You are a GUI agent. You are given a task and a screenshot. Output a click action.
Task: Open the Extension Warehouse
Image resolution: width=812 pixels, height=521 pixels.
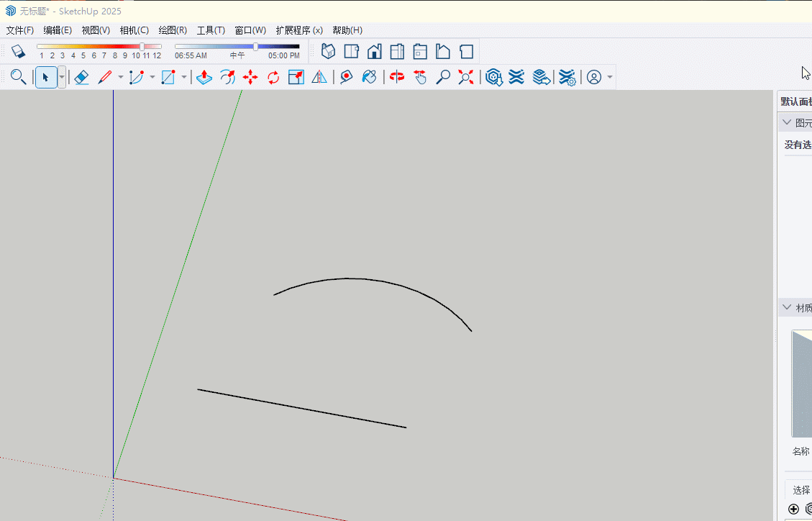(516, 77)
